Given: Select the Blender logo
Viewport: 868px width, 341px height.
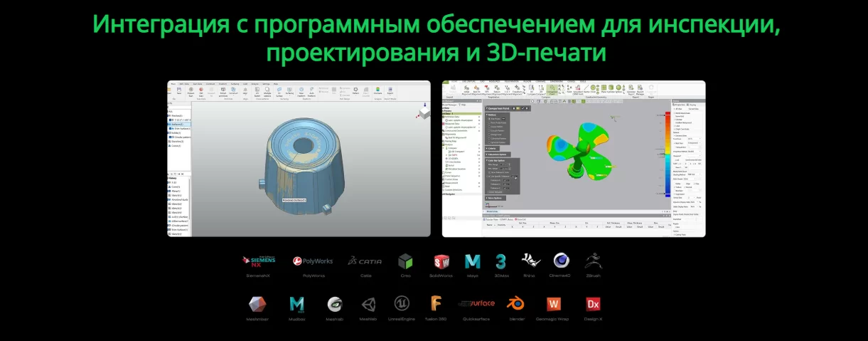Looking at the screenshot, I should click(x=515, y=305).
